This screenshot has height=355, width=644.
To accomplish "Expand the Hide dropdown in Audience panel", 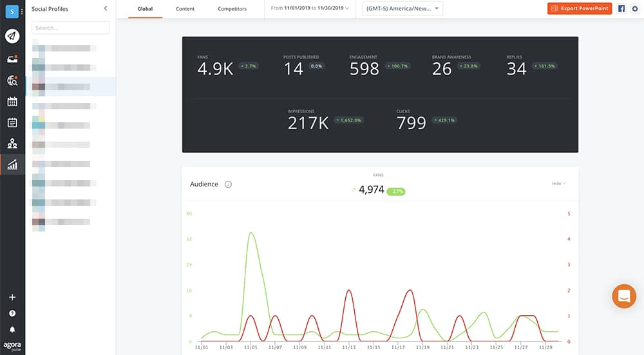I will (558, 184).
